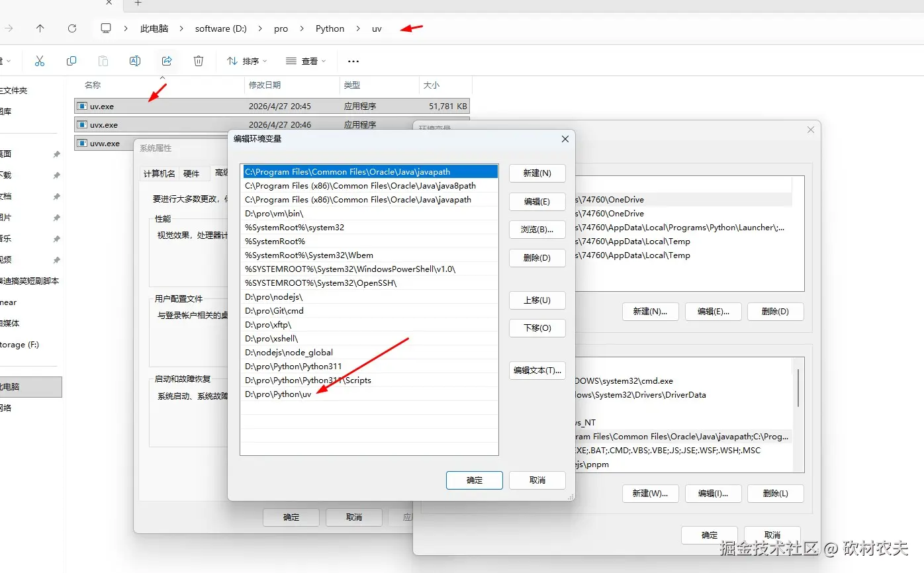Screen dimensions: 924x573
Task: Expand chevron after pro breadcrumb
Action: click(x=302, y=28)
